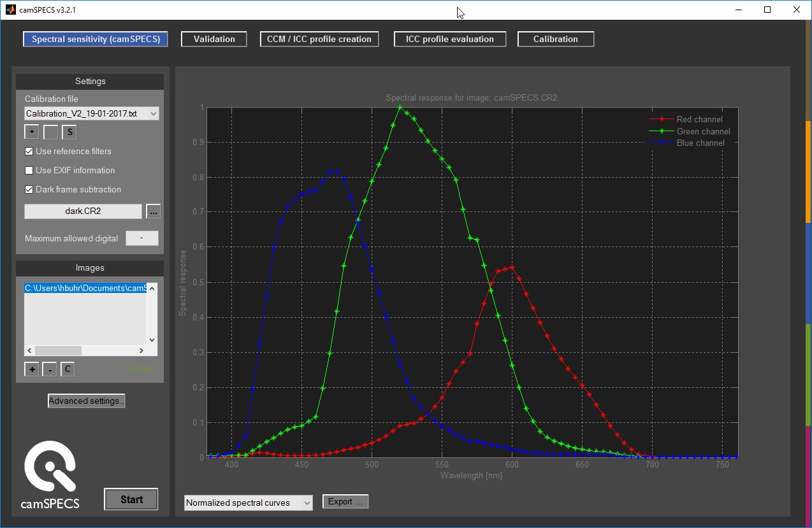Switch to the Validation tab

point(214,39)
